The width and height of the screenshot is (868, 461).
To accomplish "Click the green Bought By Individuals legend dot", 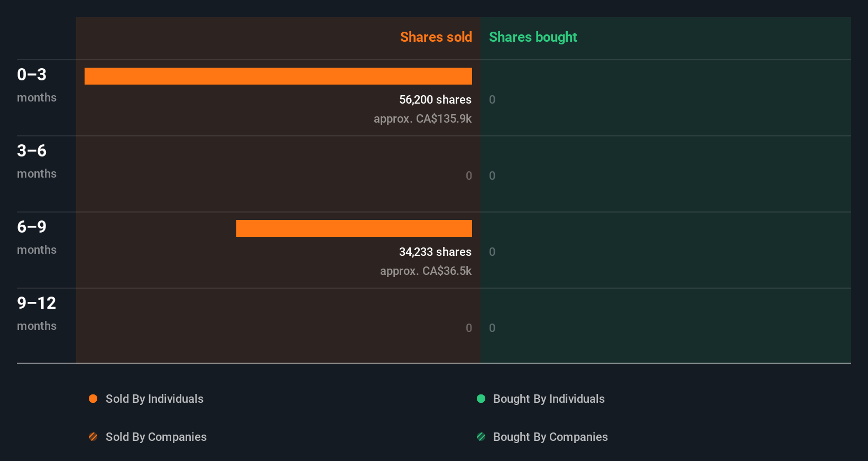I will (481, 399).
